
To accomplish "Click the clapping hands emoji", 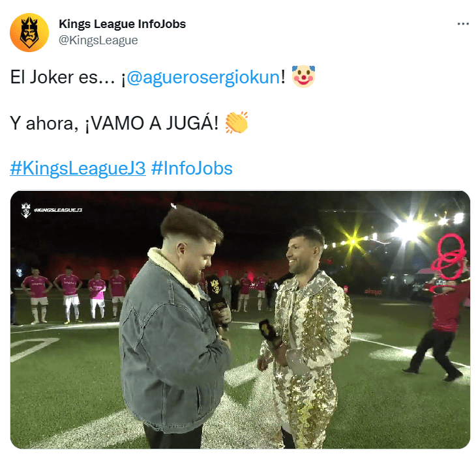I will click(x=237, y=122).
